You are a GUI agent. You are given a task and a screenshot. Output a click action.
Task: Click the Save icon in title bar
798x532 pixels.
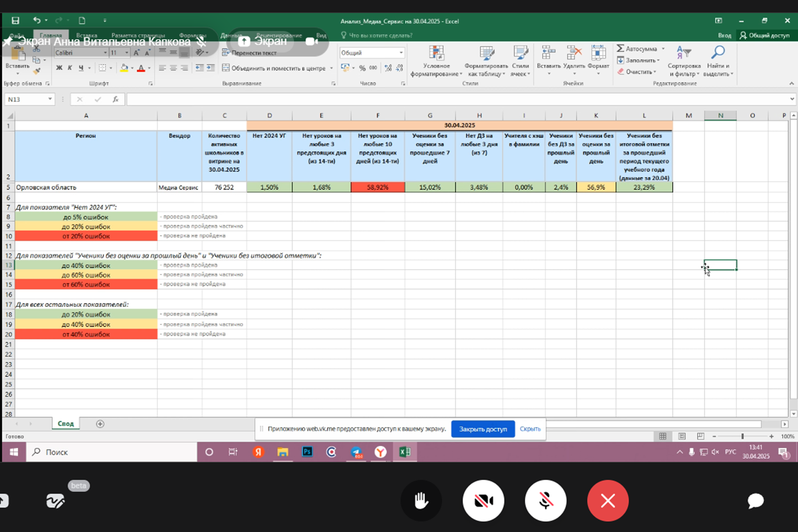(15, 20)
